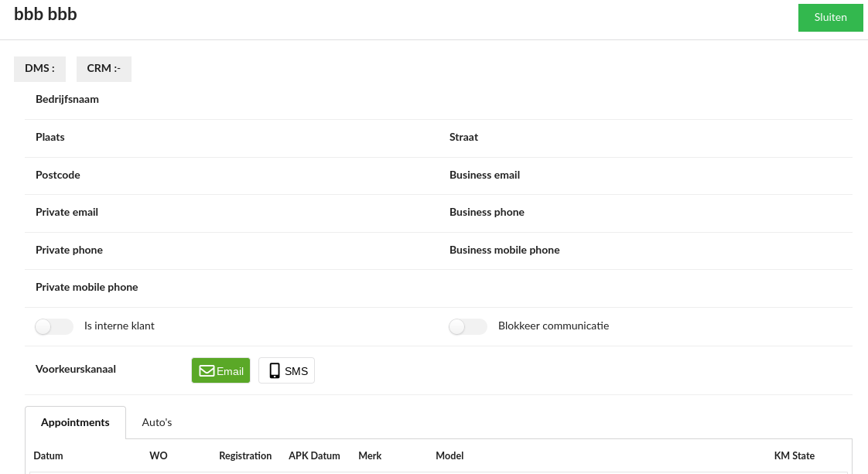Click the Private email label
This screenshot has height=474, width=868.
[x=67, y=213]
